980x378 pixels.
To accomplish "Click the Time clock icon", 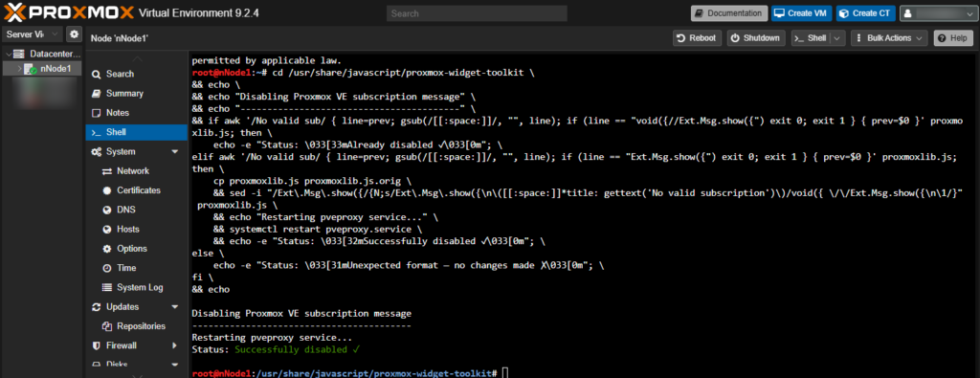I will click(107, 267).
